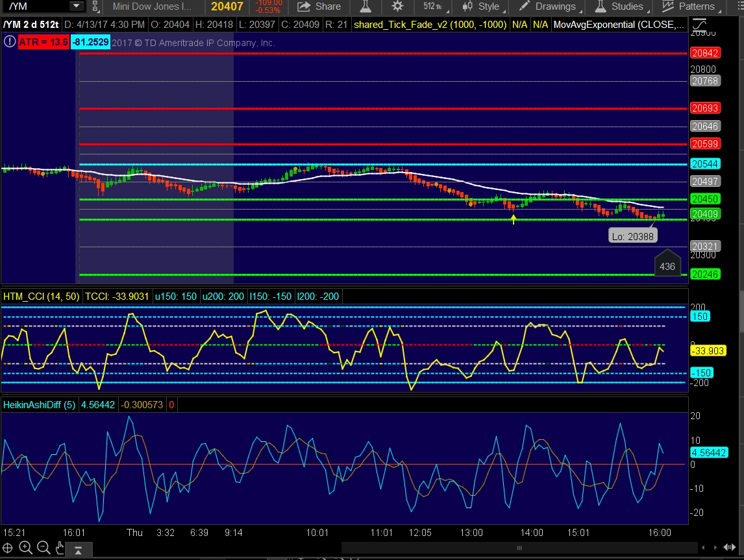Viewport: 744px width, 560px height.
Task: Open chart settings gear icon
Action: 397,6
